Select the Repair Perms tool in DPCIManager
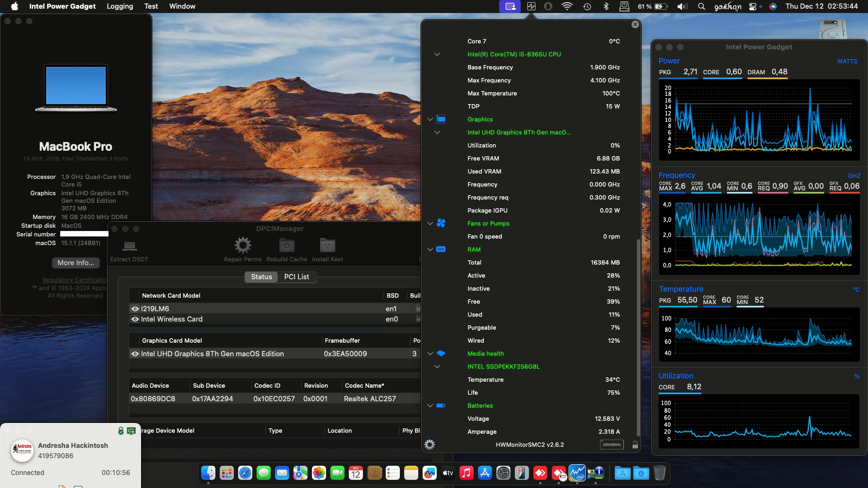868x488 pixels. pos(242,245)
